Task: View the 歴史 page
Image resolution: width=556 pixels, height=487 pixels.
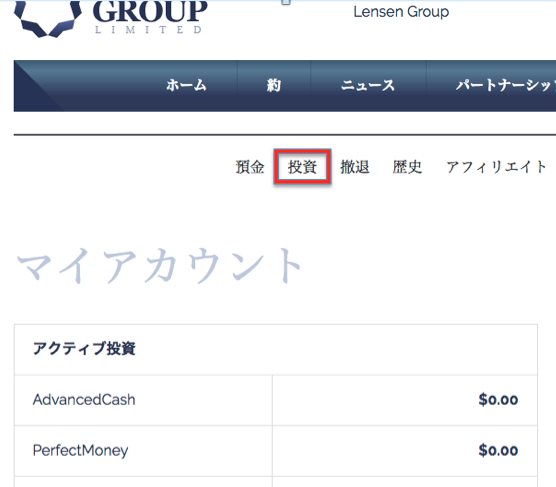Action: point(407,167)
